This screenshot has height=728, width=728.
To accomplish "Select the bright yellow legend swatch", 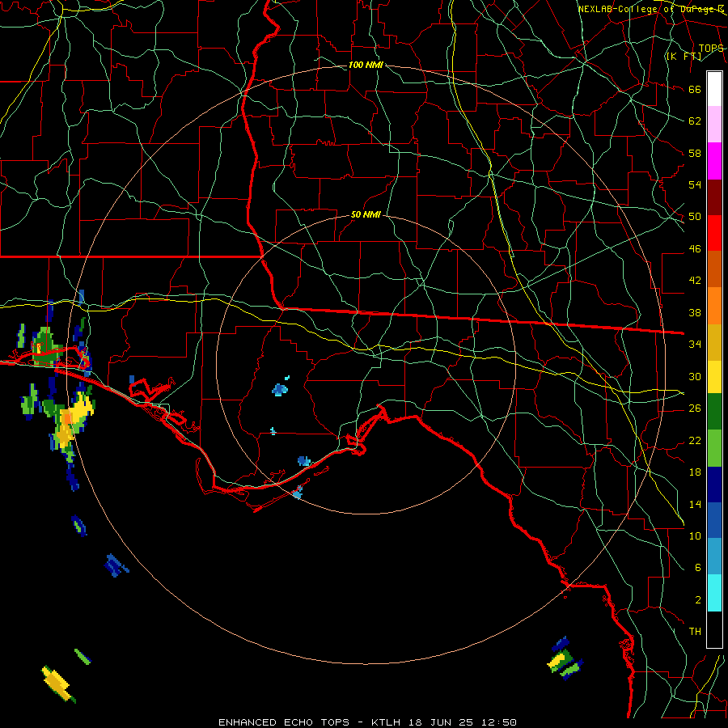I will point(714,377).
